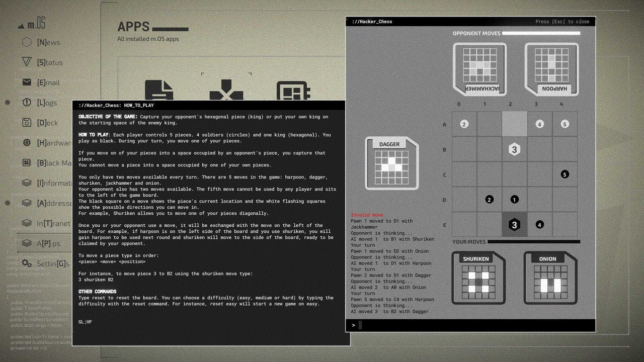Open the Hardware chip icon
The image size is (644, 362).
point(26,143)
